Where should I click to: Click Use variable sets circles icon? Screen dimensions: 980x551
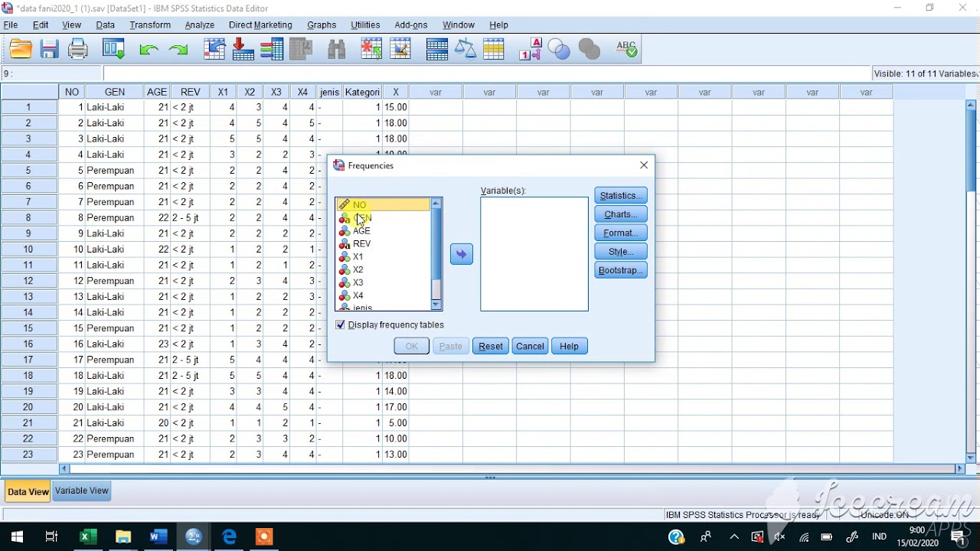[560, 50]
